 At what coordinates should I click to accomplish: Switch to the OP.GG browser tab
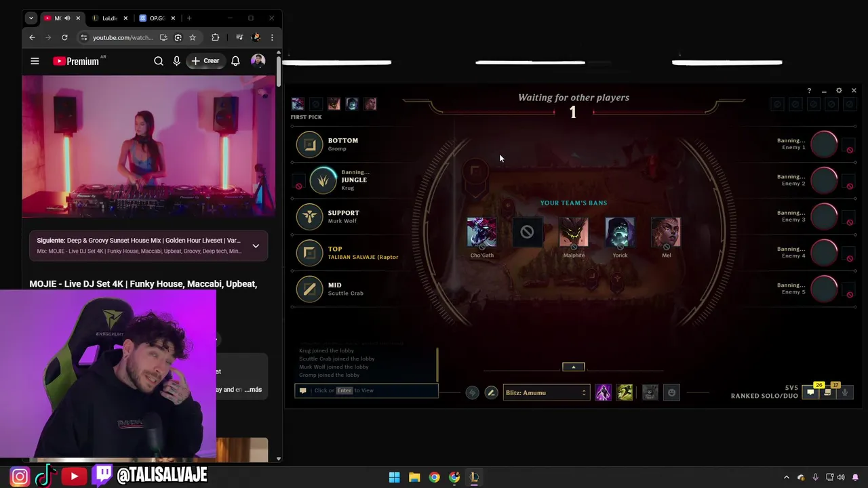157,18
